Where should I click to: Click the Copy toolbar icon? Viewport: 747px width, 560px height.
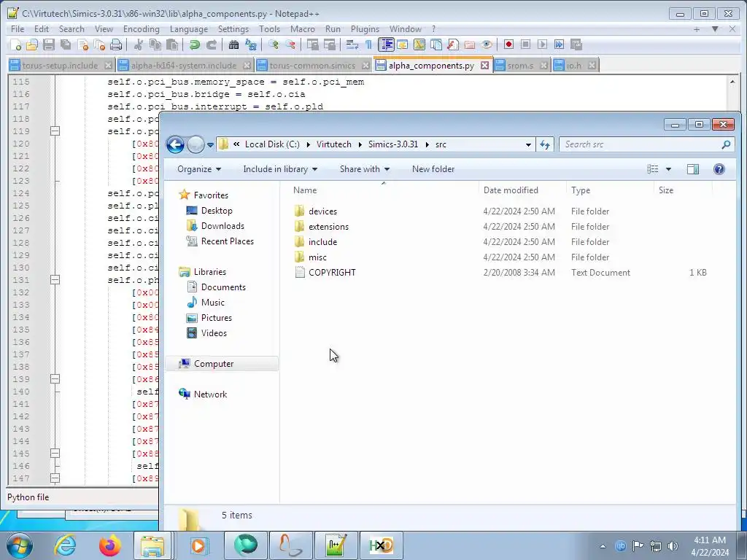pos(155,44)
